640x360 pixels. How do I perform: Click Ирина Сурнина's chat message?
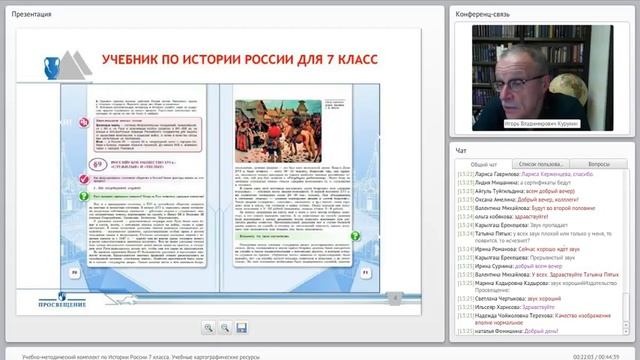(x=510, y=266)
